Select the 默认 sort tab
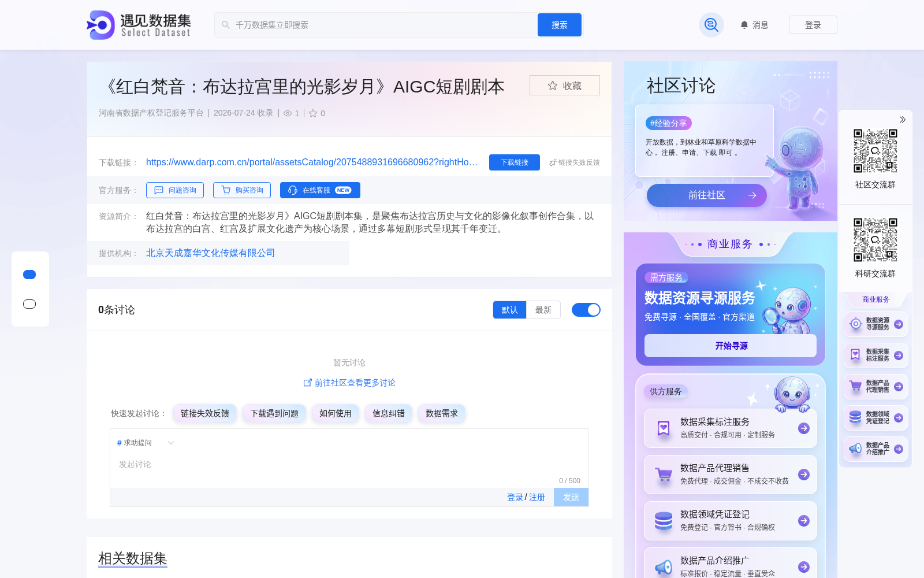This screenshot has height=578, width=924. click(509, 310)
